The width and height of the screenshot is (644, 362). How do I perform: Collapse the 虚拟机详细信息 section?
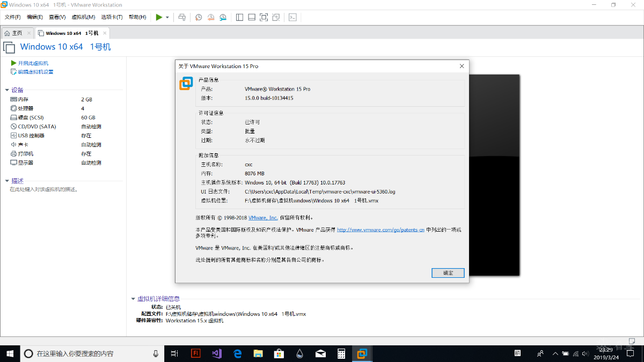point(133,299)
